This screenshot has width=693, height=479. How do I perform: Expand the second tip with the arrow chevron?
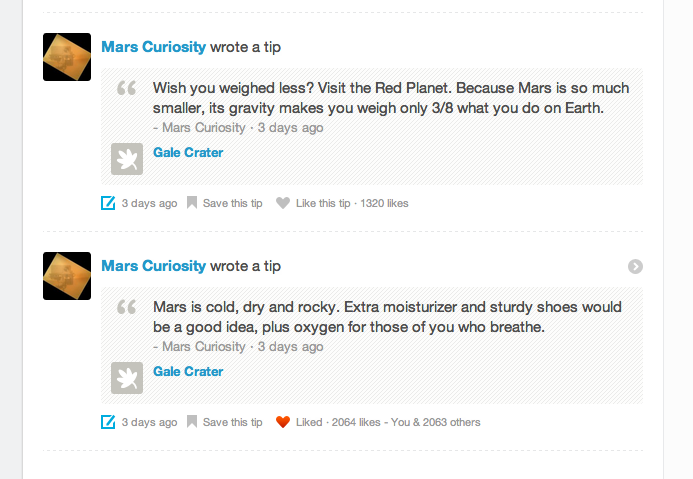pos(635,266)
